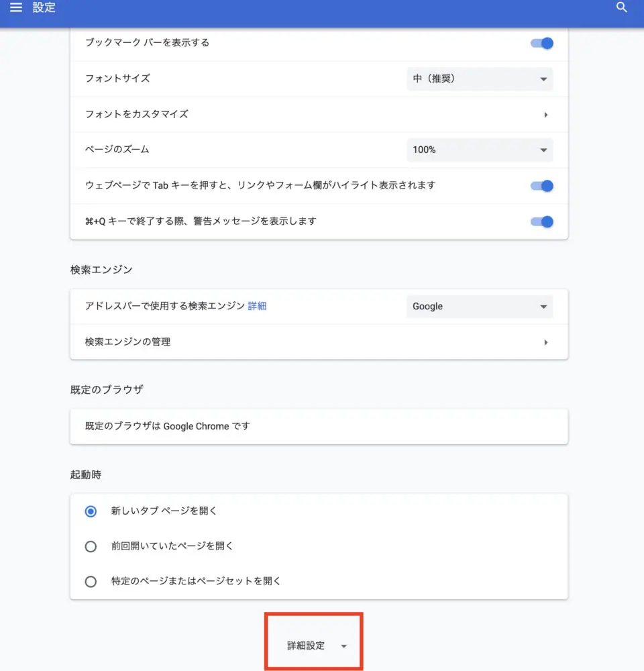Open the search engine dropdown showing Google

[480, 307]
